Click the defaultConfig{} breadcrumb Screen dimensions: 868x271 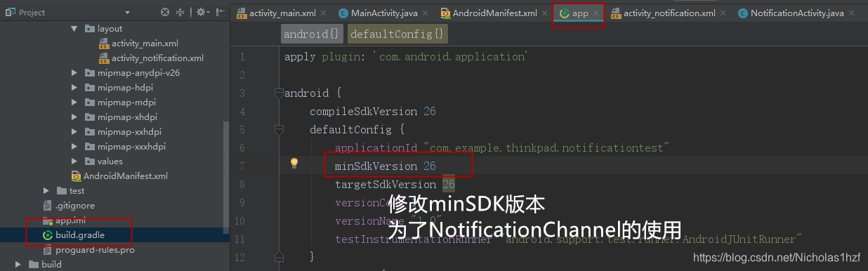click(397, 34)
